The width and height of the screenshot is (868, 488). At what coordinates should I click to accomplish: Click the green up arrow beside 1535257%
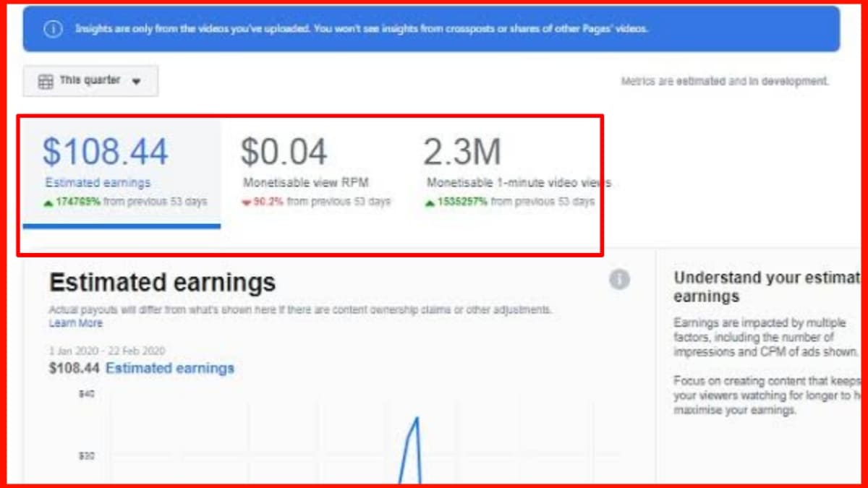click(x=430, y=202)
